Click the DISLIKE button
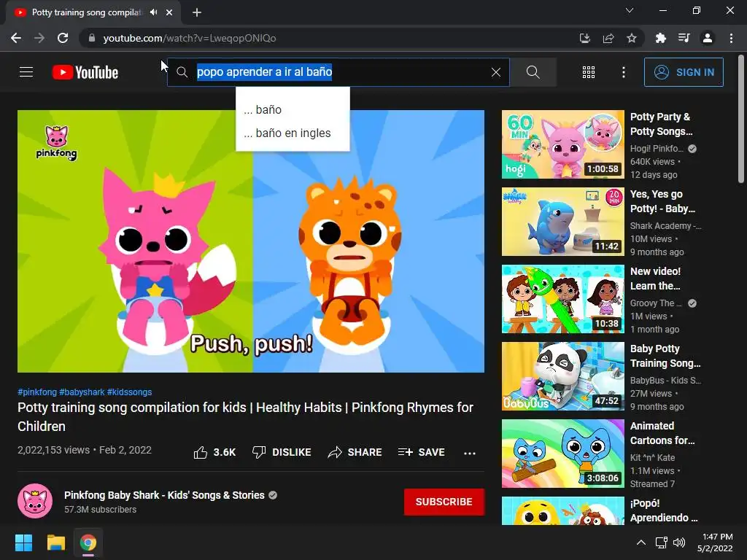The height and width of the screenshot is (560, 747). tap(282, 452)
